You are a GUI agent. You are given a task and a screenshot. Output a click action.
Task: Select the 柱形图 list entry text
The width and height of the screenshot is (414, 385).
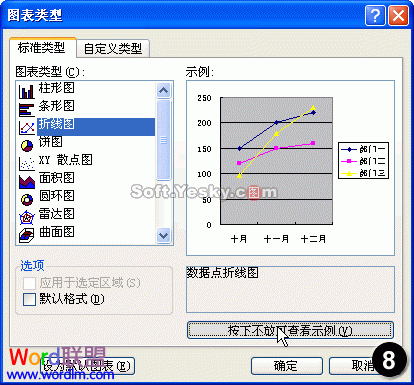56,88
